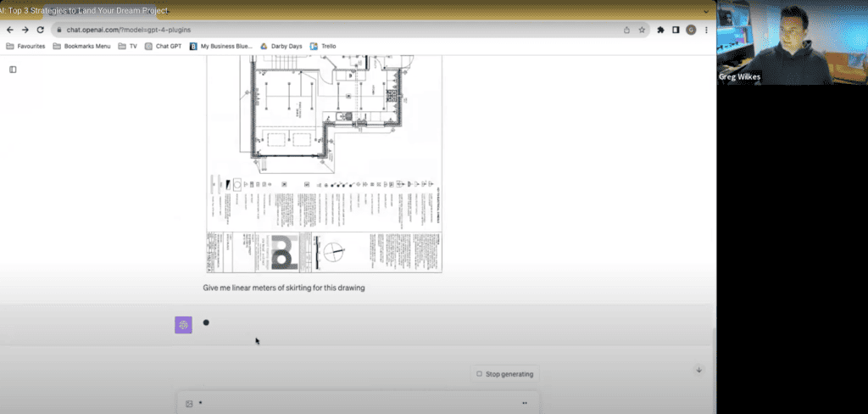This screenshot has width=868, height=414.
Task: Open the Chrome three-dot menu
Action: pos(706,30)
